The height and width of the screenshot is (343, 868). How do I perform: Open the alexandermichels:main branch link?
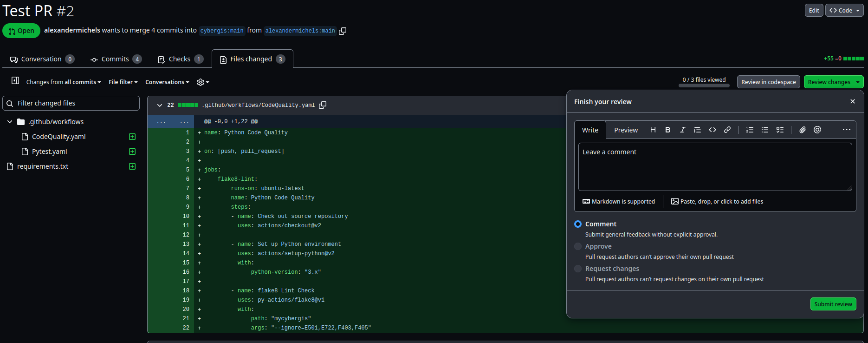tap(300, 31)
